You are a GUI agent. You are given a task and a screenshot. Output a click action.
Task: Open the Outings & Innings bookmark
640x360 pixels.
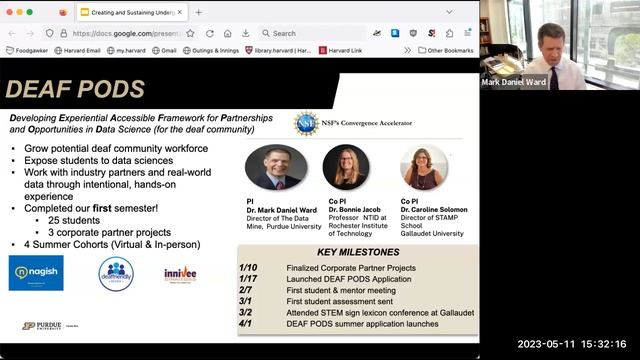click(211, 51)
